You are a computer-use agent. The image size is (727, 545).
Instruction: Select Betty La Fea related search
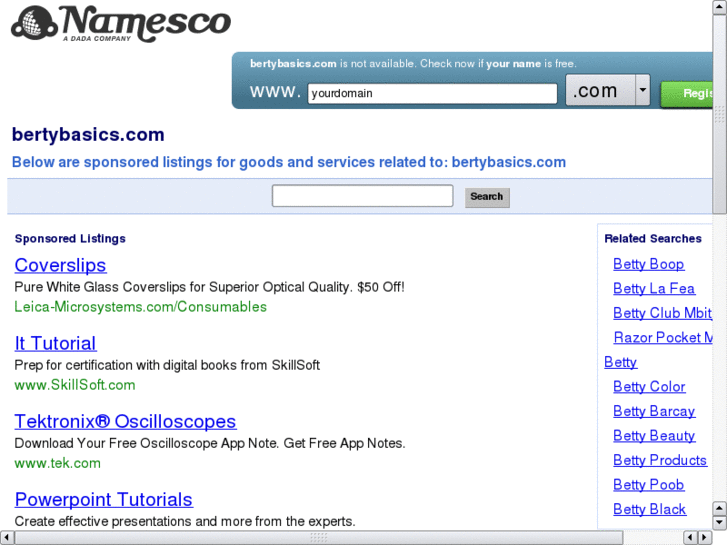(654, 289)
